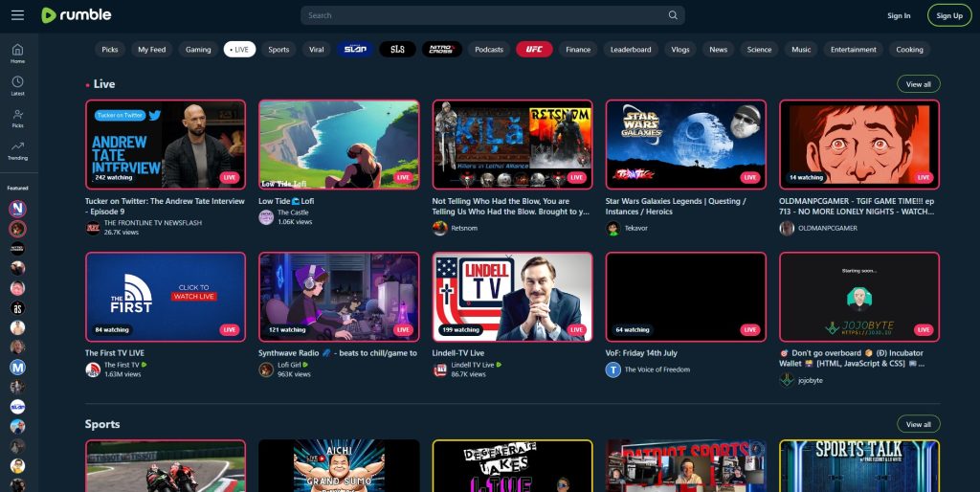Viewport: 980px width, 492px height.
Task: Open 'Not Telling Who Had the Blow' title
Action: click(x=511, y=207)
